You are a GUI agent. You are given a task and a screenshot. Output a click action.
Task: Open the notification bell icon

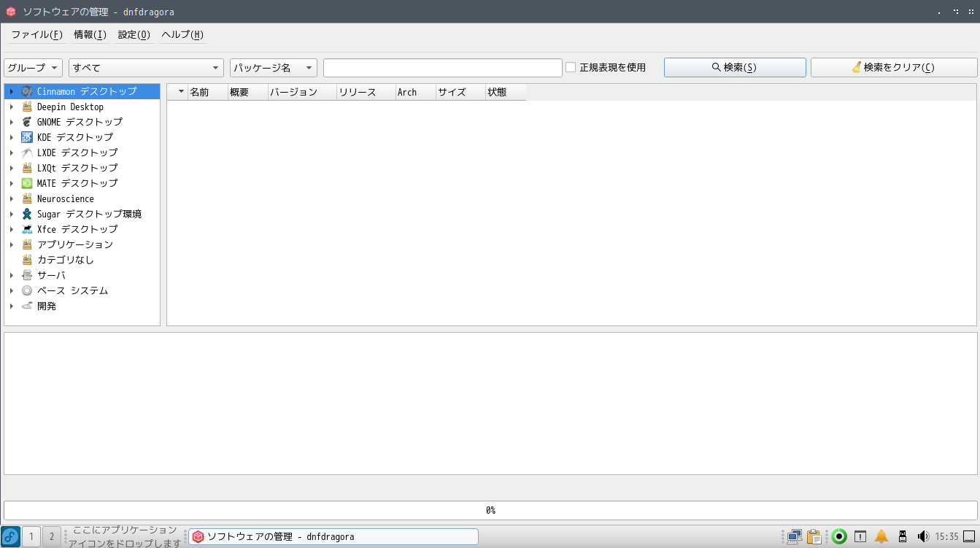pos(881,537)
